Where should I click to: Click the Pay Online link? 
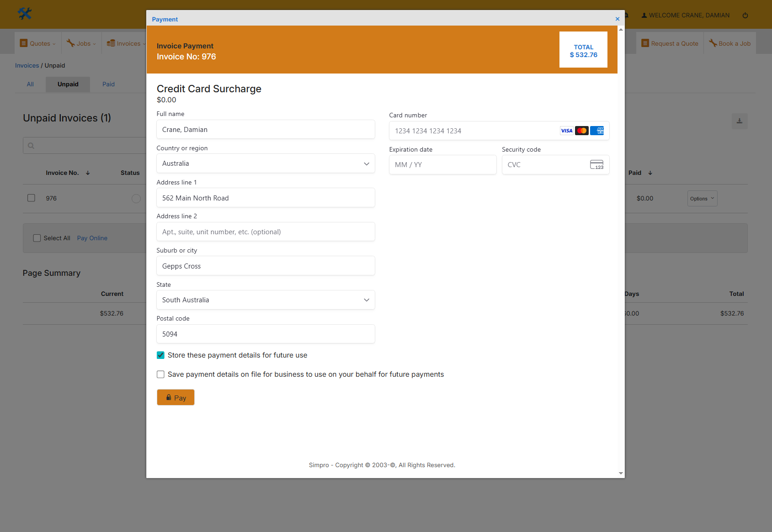(x=92, y=238)
